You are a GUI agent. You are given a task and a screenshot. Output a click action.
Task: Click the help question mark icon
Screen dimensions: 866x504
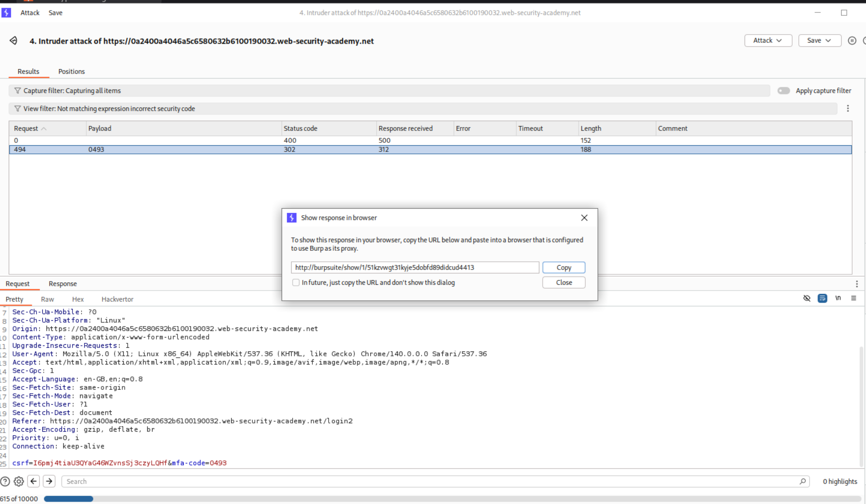coord(5,481)
